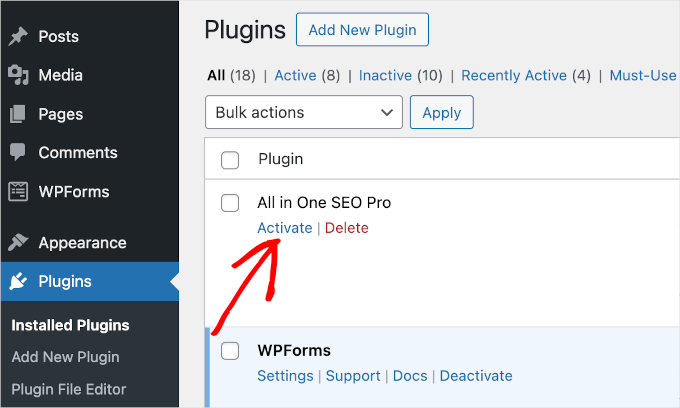Click the WPForms icon in sidebar

point(18,192)
